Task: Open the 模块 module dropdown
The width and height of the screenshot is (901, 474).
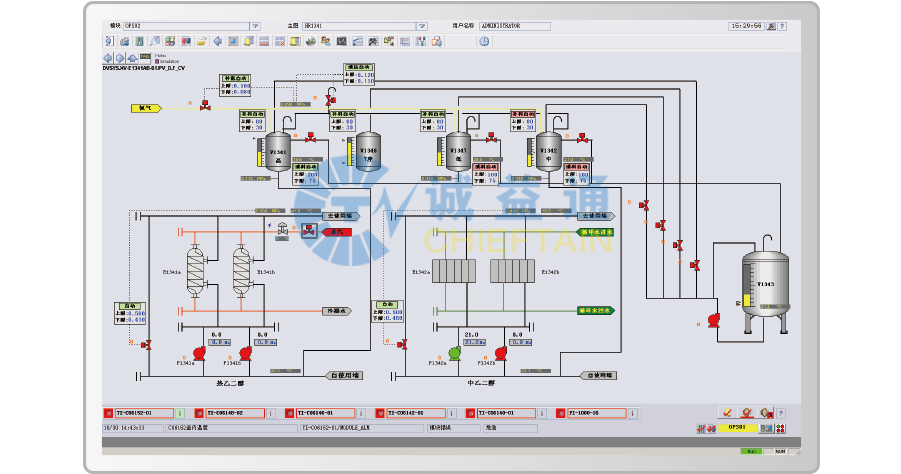Action: click(254, 27)
